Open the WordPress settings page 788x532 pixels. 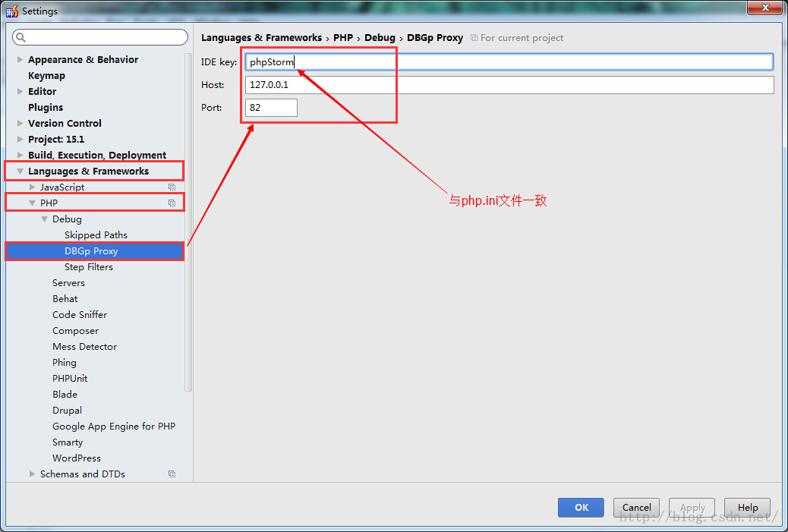coord(77,458)
